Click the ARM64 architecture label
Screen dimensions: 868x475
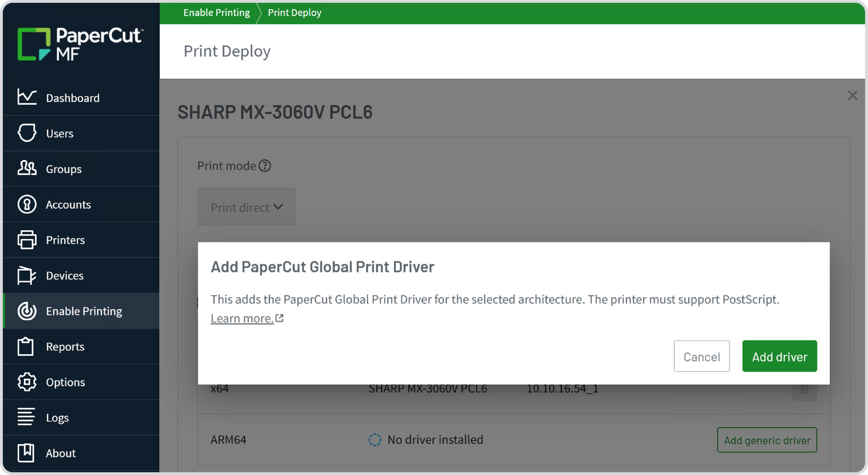tap(228, 440)
